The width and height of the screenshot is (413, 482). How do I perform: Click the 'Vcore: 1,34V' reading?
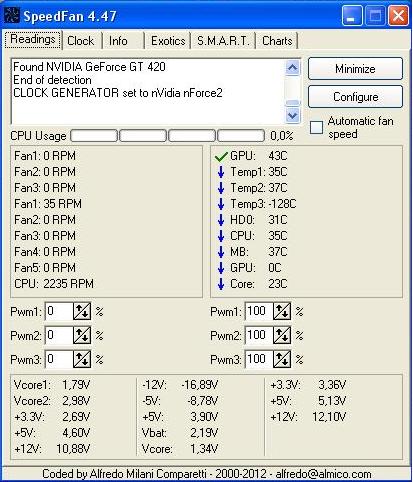180,449
